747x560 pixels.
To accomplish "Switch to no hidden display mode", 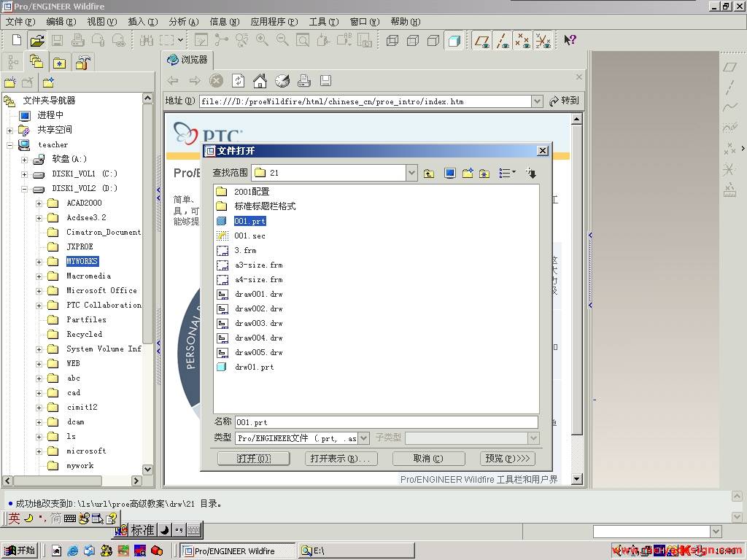I will click(433, 41).
